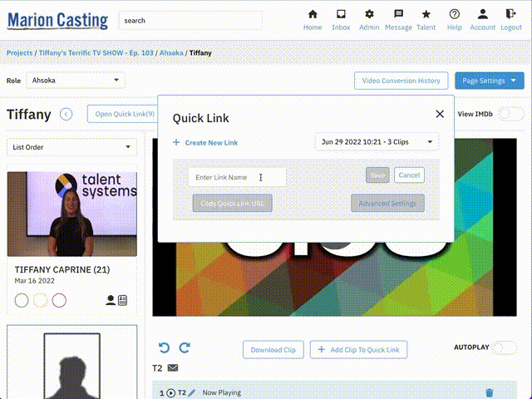Close the Quick Link dialog
Viewport: 532px width, 399px height.
click(440, 114)
